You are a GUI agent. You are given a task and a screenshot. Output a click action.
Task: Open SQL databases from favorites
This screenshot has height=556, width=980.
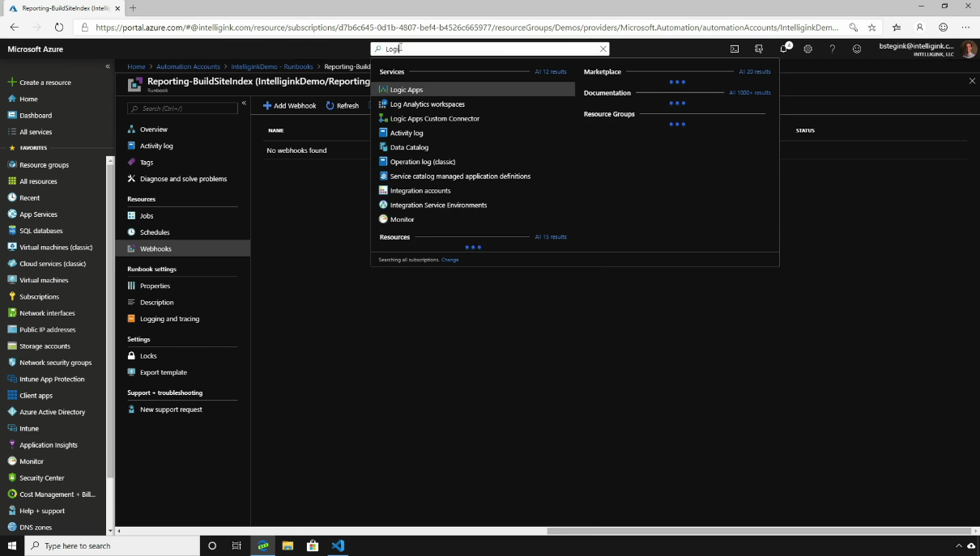coord(40,231)
